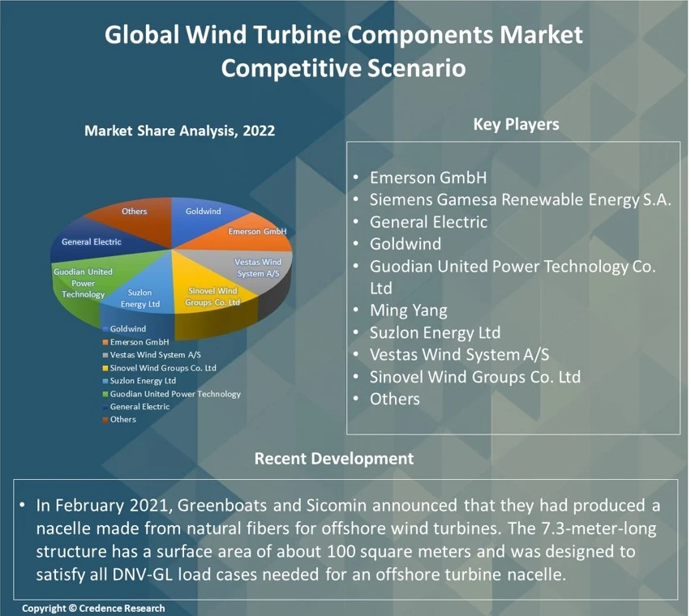Click the gray Vestas legend color swatch
The width and height of the screenshot is (691, 616).
[105, 355]
